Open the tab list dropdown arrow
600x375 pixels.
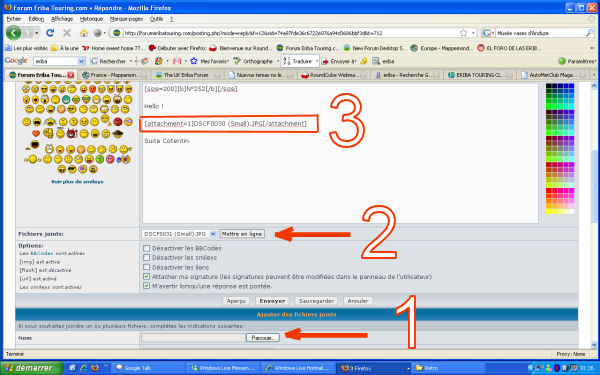pyautogui.click(x=595, y=75)
